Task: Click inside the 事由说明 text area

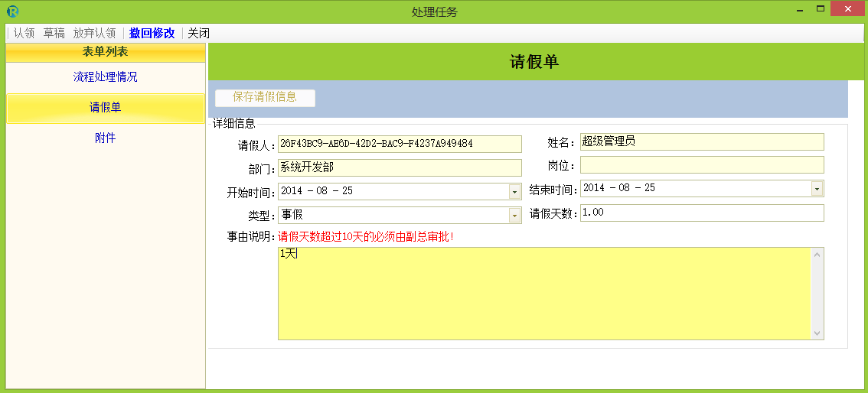Action: point(545,294)
